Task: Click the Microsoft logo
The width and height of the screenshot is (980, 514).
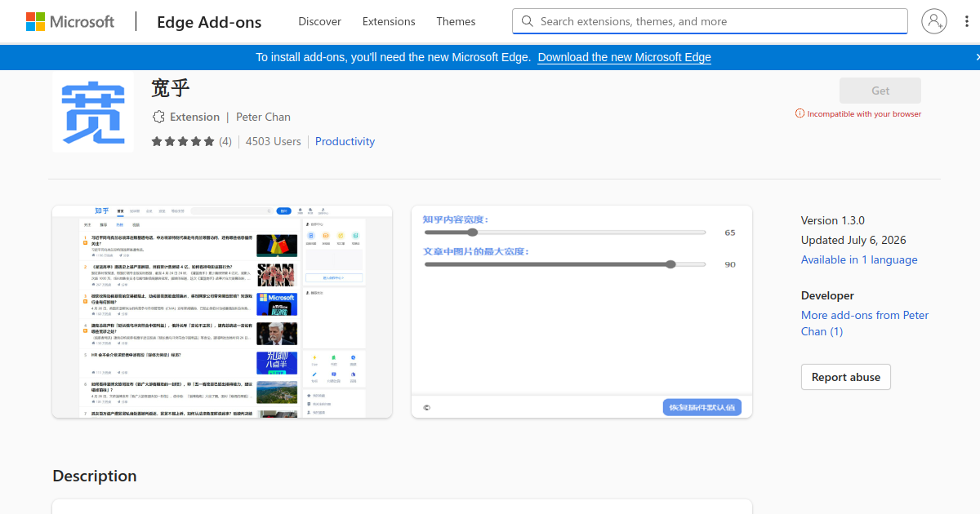Action: [x=70, y=21]
